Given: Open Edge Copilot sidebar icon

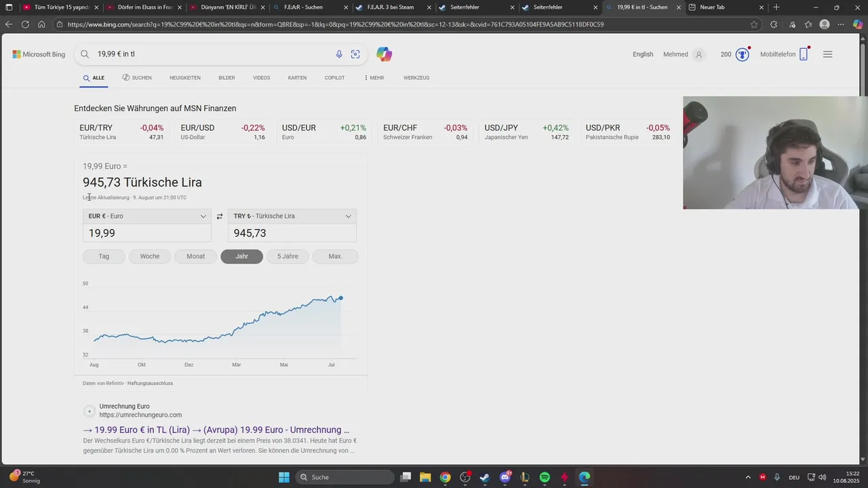Looking at the screenshot, I should click(859, 24).
